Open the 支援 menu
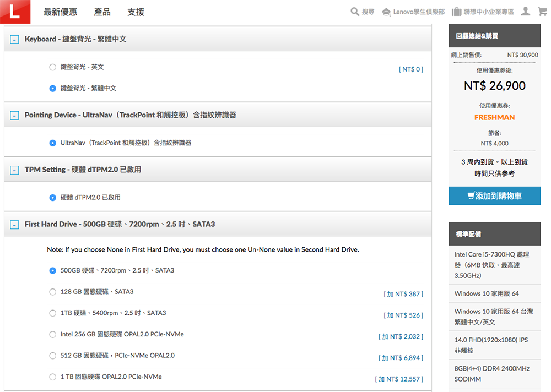 click(136, 12)
